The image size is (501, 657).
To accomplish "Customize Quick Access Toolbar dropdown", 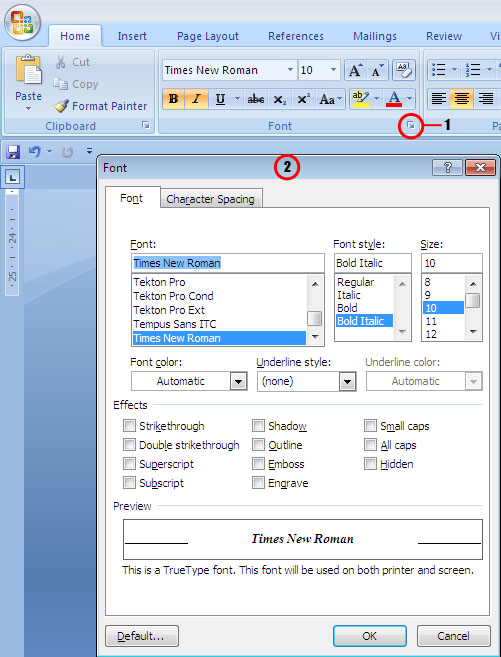I will pyautogui.click(x=89, y=151).
